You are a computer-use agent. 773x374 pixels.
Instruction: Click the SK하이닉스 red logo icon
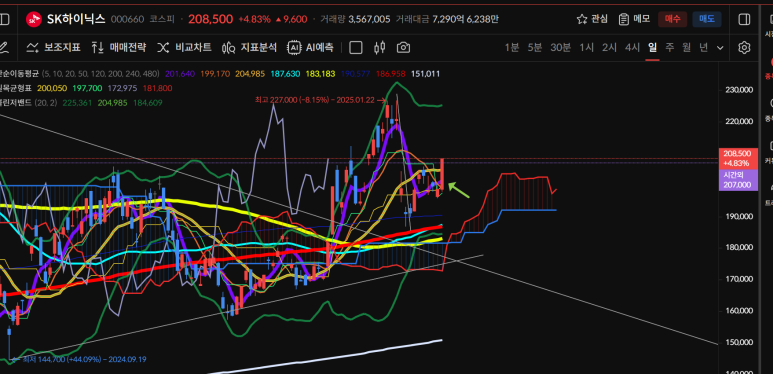click(x=34, y=19)
